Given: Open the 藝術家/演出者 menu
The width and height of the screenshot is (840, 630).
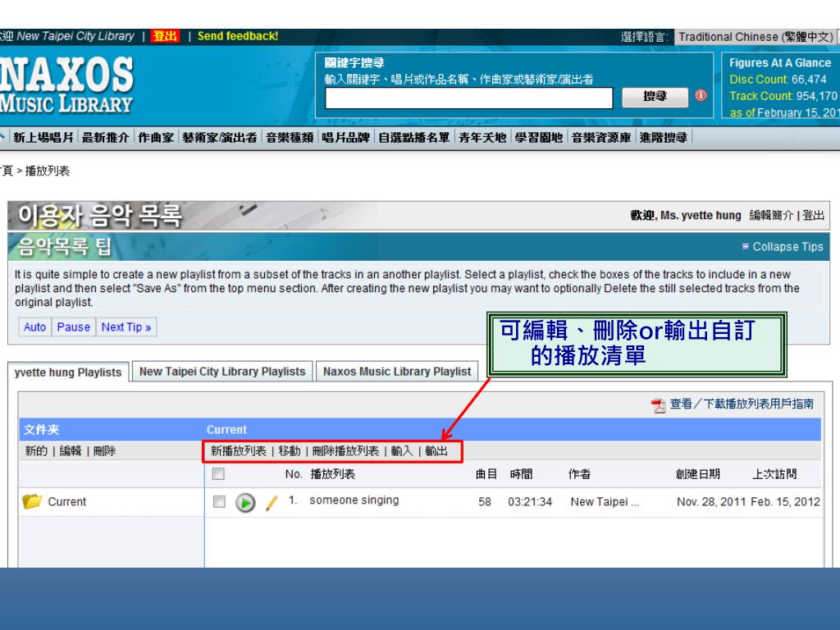Looking at the screenshot, I should tap(220, 138).
